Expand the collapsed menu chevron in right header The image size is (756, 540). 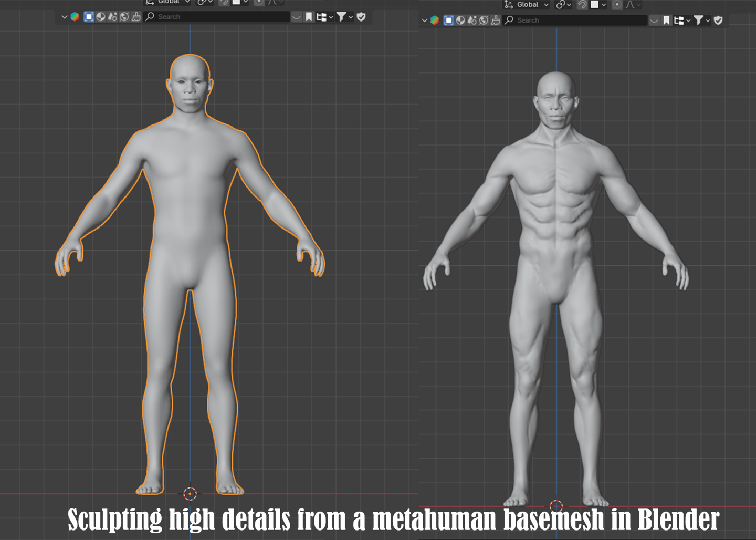coord(424,20)
